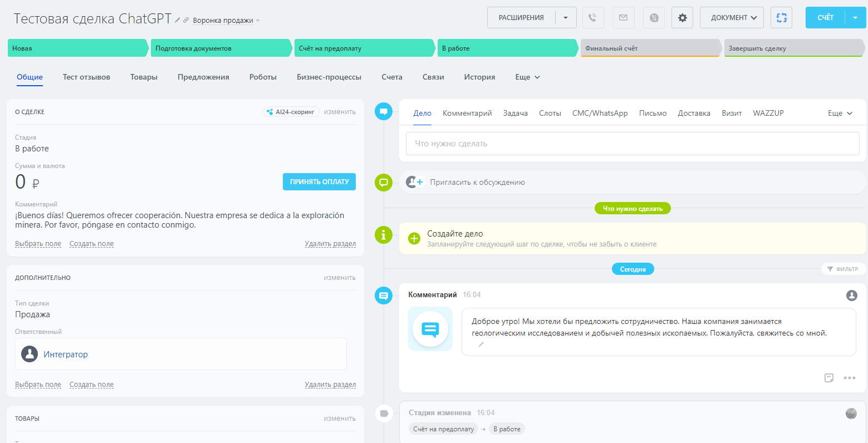
Task: Click the phone call icon in header
Action: (x=593, y=18)
